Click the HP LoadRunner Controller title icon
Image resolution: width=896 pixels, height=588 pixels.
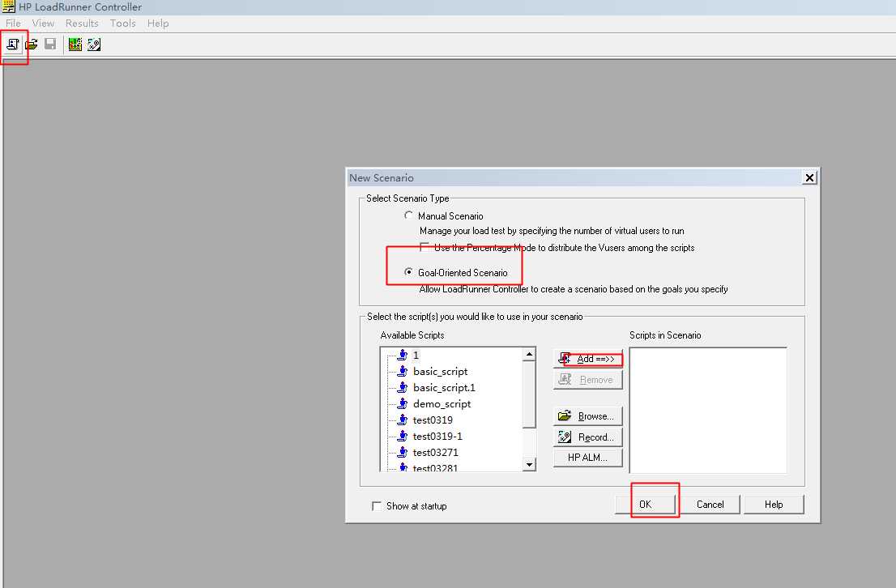pyautogui.click(x=8, y=6)
